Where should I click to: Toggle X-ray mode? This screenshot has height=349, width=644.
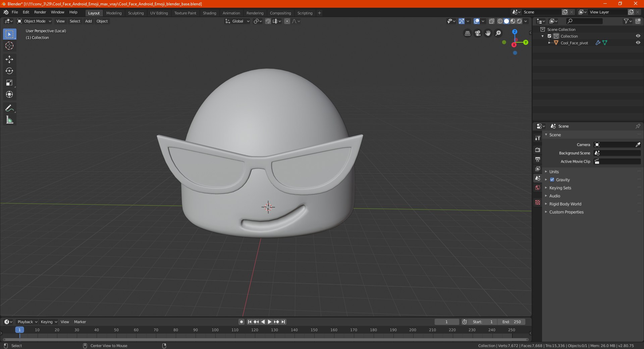pos(492,21)
